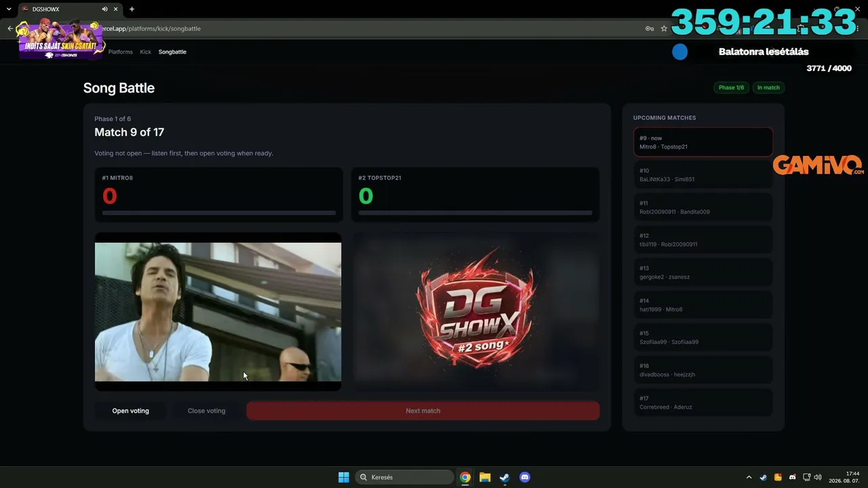Select match #13 gergoke2 · zsanesz
Screen dimensions: 868x488
[703, 272]
